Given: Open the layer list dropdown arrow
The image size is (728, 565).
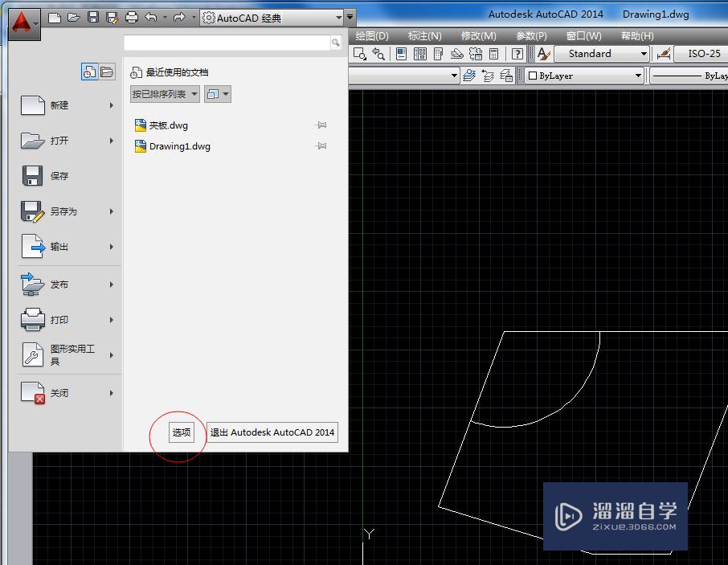Looking at the screenshot, I should coord(454,76).
